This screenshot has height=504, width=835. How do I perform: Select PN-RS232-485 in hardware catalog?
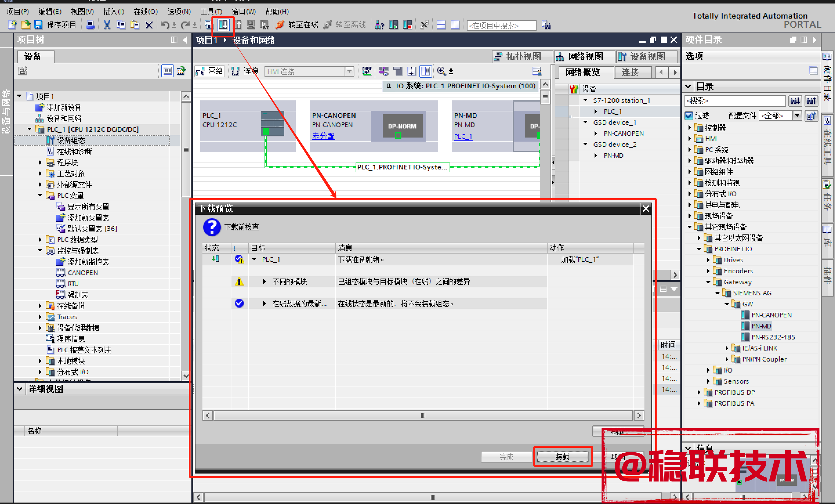[773, 337]
